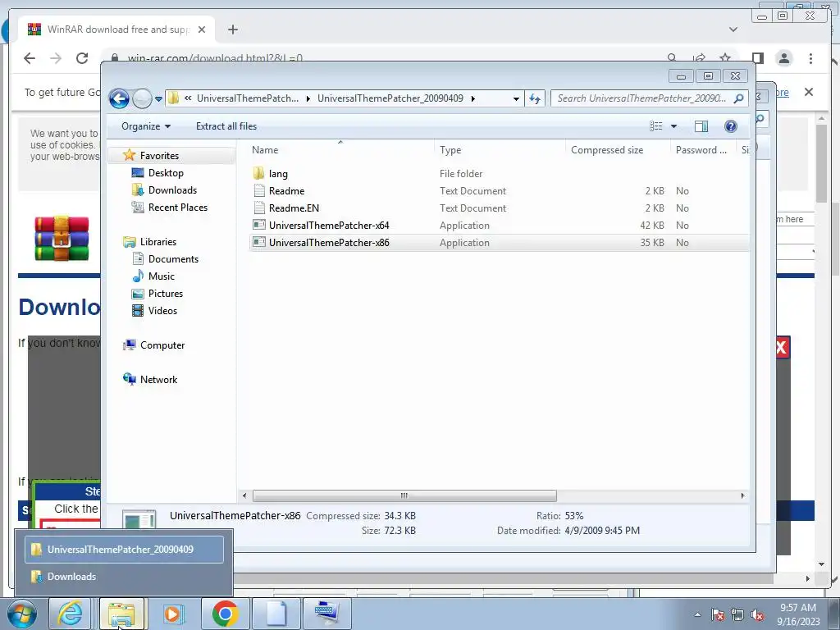This screenshot has width=840, height=630.
Task: Bookmark page with Chrome star icon
Action: click(725, 58)
